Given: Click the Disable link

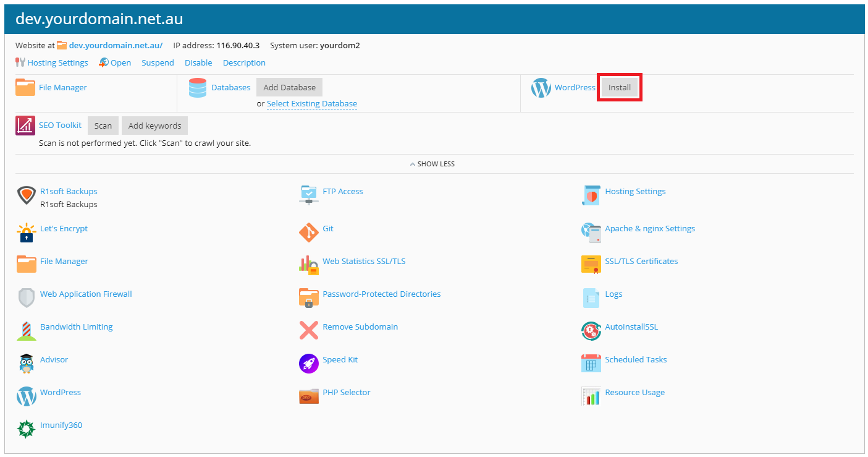Looking at the screenshot, I should point(198,62).
